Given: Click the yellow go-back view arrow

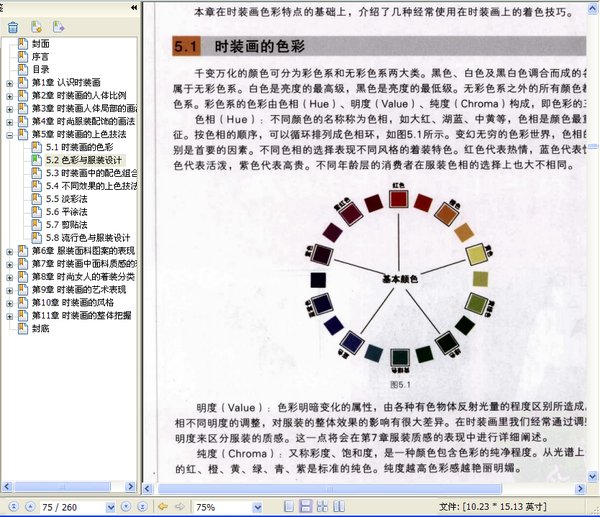Looking at the screenshot, I should tap(163, 507).
